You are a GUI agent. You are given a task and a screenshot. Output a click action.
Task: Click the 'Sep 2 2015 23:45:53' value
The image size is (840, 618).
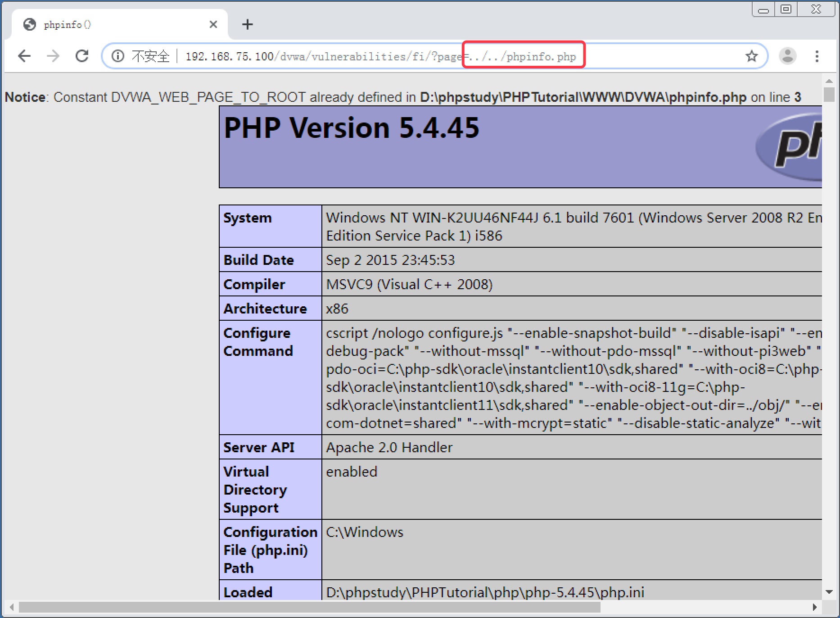pyautogui.click(x=390, y=260)
